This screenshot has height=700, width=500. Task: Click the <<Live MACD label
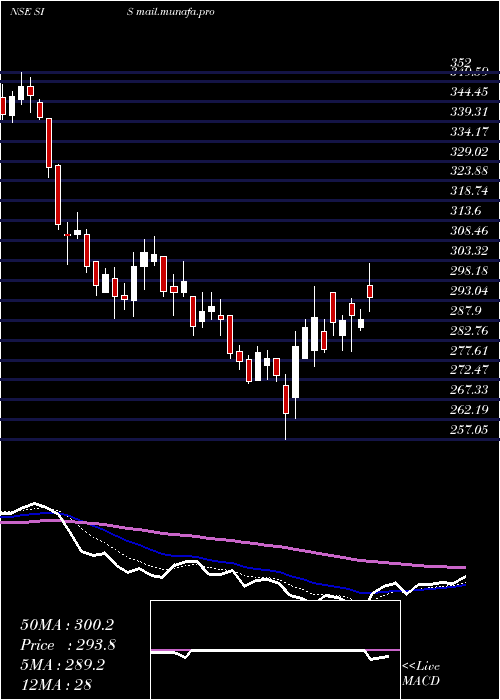tap(421, 674)
